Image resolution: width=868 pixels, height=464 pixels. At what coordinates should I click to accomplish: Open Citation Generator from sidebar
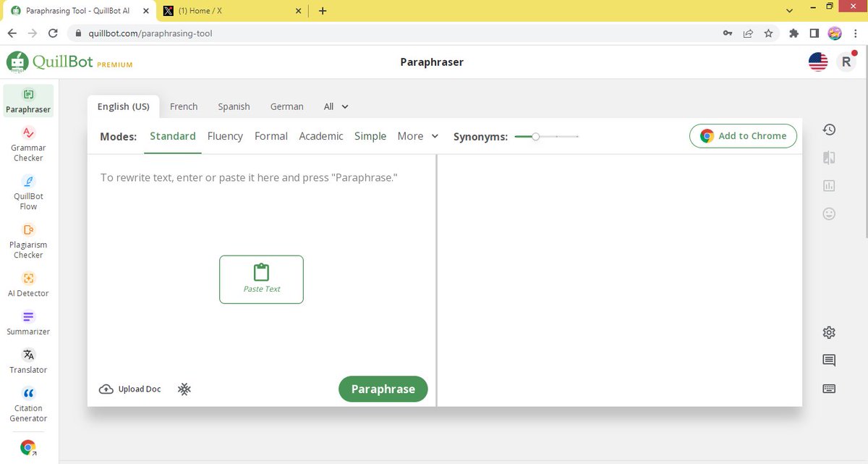point(28,405)
